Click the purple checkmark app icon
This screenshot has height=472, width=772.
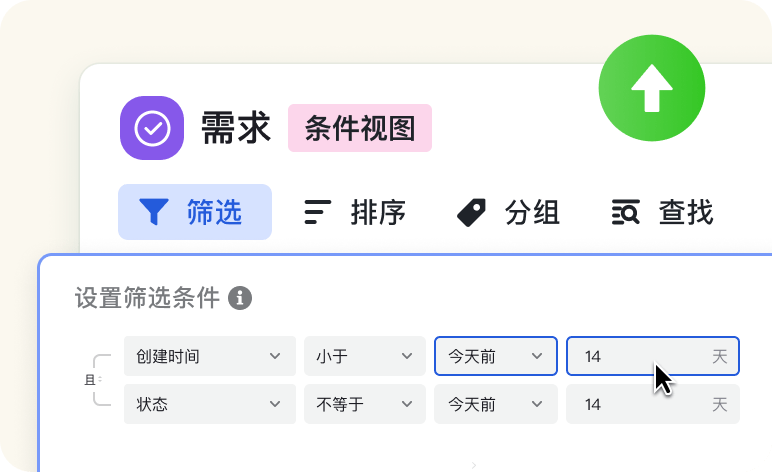coord(152,128)
